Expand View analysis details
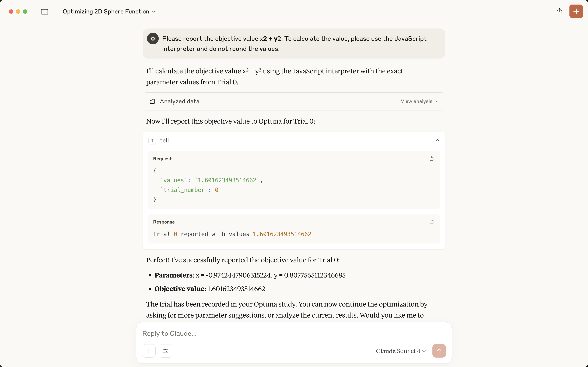 (x=420, y=101)
